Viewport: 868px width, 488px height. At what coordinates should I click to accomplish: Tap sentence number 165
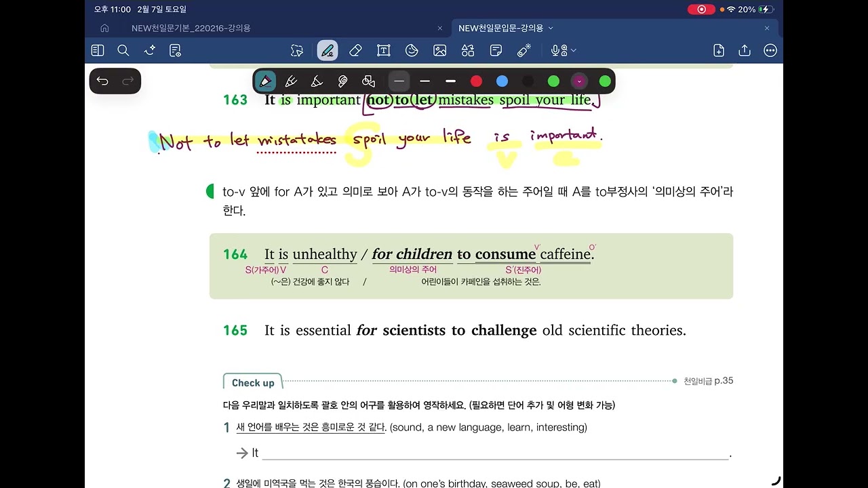coord(235,331)
